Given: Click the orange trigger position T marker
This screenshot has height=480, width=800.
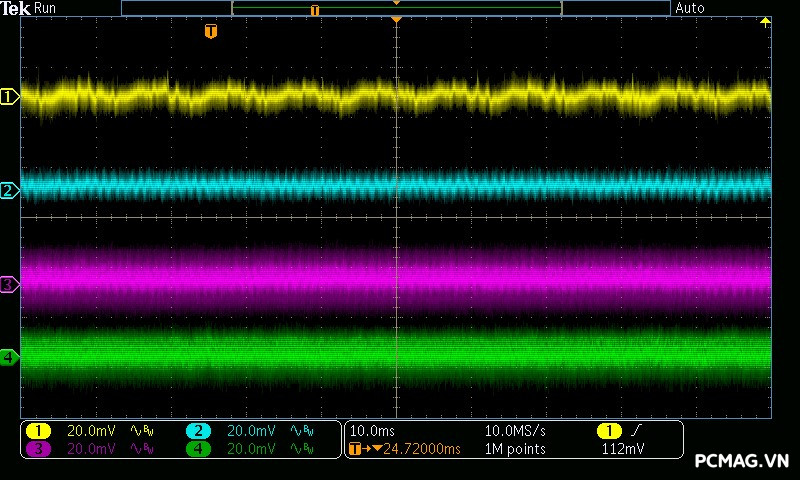Looking at the screenshot, I should click(210, 32).
